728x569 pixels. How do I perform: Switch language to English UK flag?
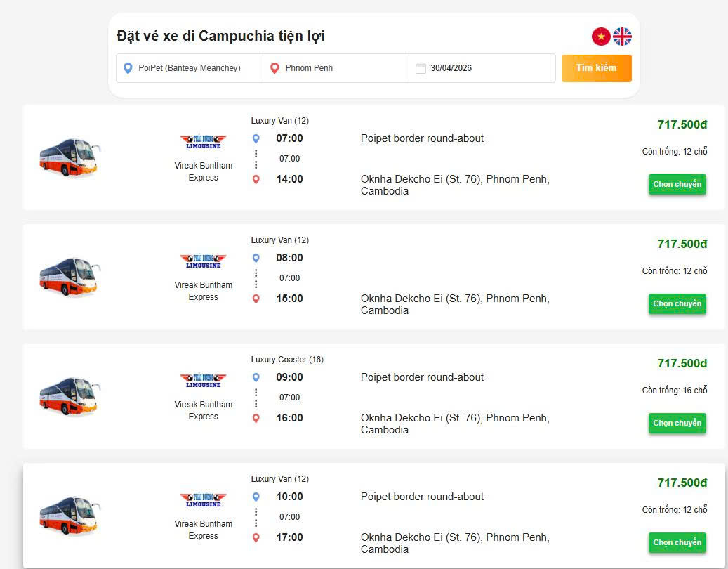click(623, 37)
